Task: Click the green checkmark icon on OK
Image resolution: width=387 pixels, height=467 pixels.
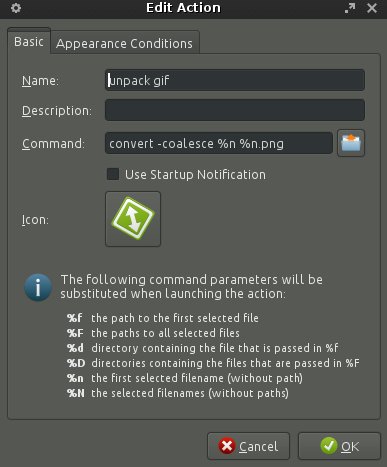Action: click(329, 446)
